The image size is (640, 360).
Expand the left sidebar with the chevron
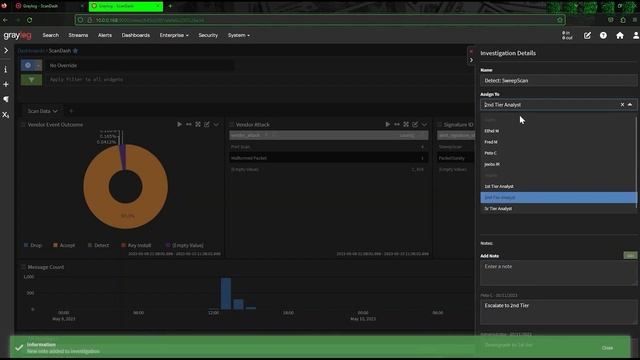(x=6, y=50)
